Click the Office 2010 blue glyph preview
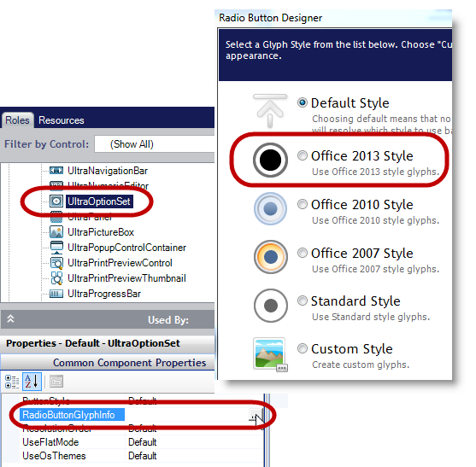The height and width of the screenshot is (467, 476). (270, 208)
